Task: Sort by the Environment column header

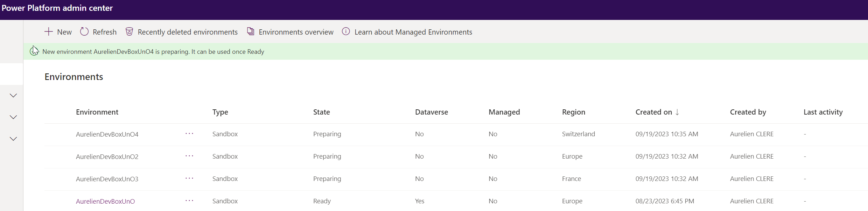Action: (x=97, y=112)
